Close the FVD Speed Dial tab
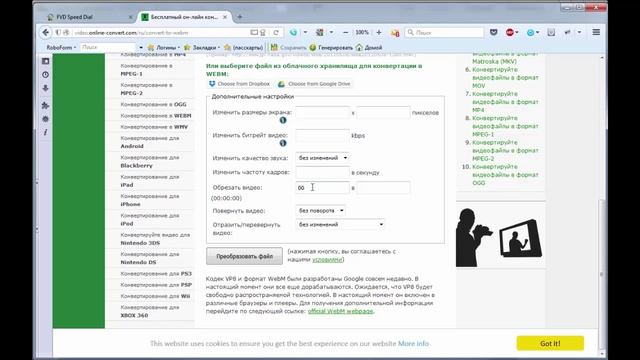Image resolution: width=640 pixels, height=360 pixels. [x=130, y=17]
